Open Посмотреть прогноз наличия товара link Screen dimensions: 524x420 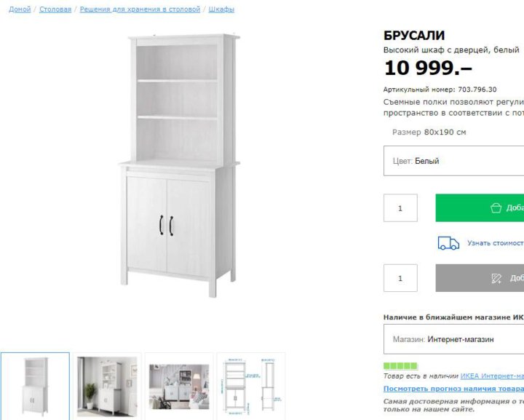click(454, 389)
